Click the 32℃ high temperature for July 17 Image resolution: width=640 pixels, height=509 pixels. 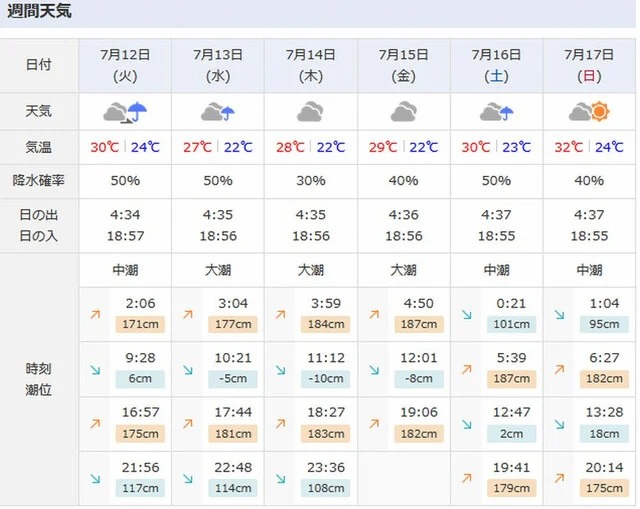[x=568, y=147]
